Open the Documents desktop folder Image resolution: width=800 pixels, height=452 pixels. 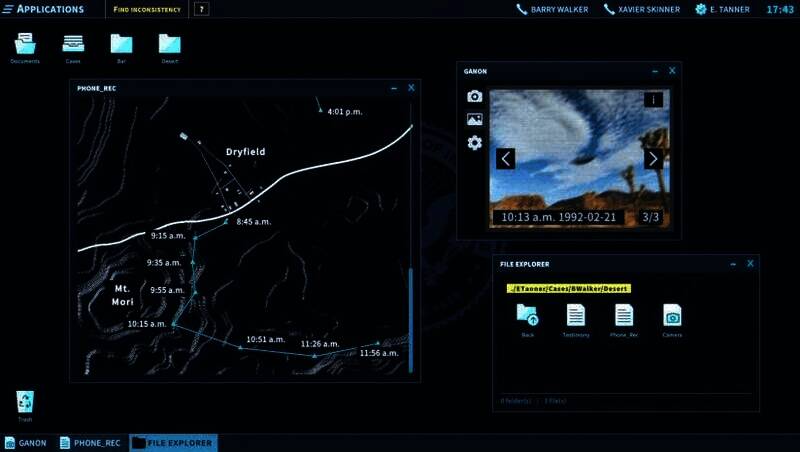pos(25,44)
